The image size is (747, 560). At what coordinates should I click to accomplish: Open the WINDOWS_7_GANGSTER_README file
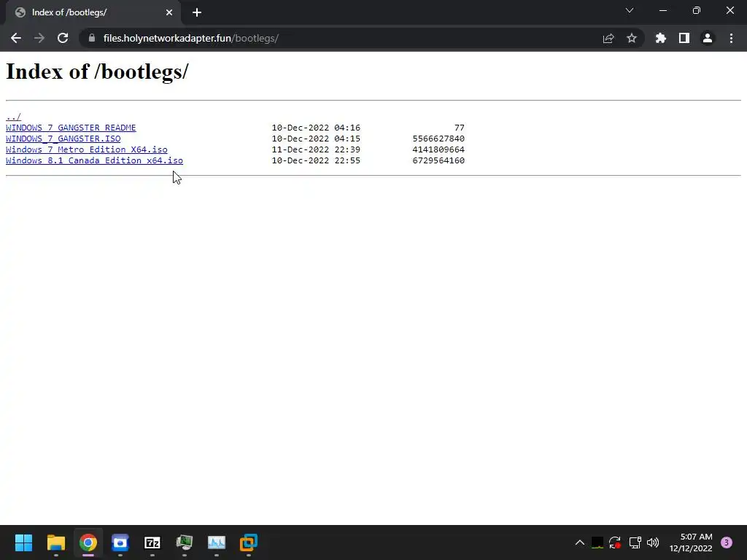tap(71, 128)
